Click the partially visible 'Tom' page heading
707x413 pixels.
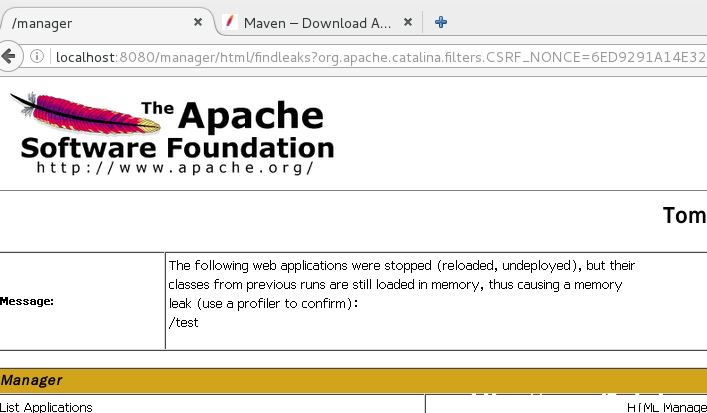684,216
